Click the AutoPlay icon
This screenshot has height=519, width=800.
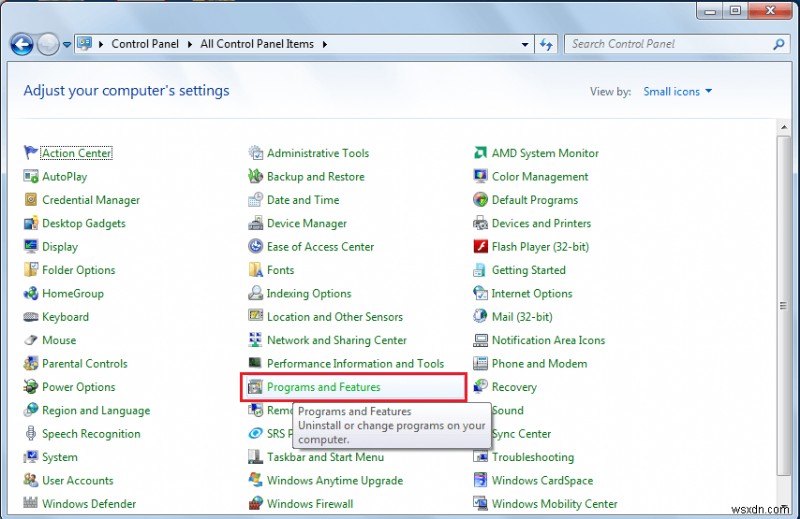31,177
